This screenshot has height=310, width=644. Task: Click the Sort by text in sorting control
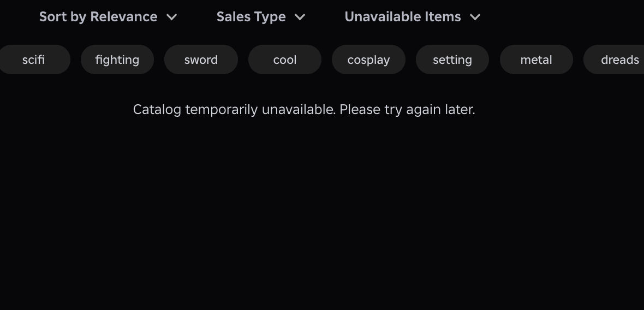coord(63,17)
